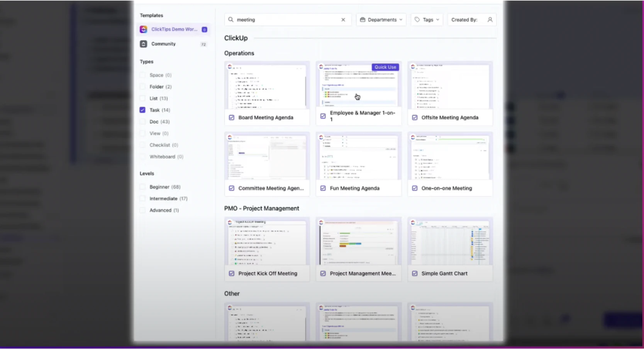Viewport: 644px width, 350px height.
Task: Open Project Management Meeting template thumbnail
Action: point(359,242)
